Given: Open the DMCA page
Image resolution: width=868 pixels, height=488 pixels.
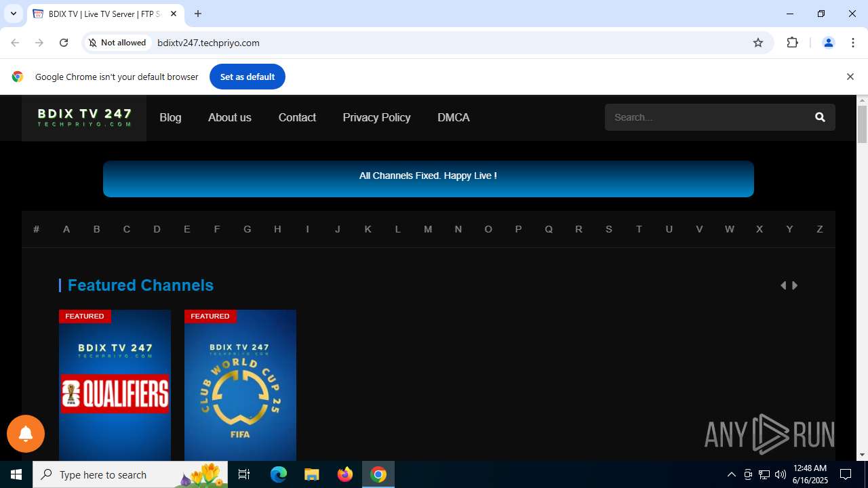Looking at the screenshot, I should 454,117.
